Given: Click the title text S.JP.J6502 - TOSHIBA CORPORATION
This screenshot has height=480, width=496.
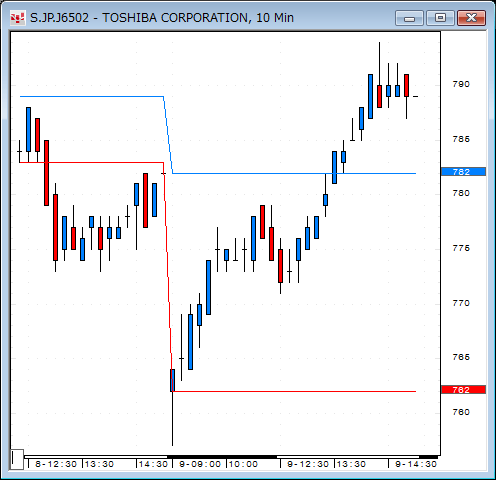Looking at the screenshot, I should [x=139, y=18].
